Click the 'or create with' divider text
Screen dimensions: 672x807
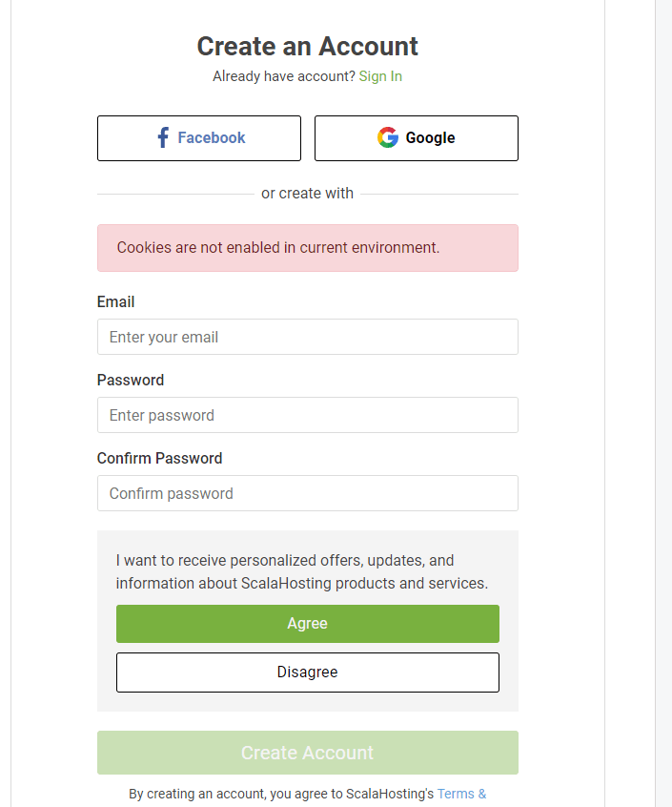tap(307, 193)
